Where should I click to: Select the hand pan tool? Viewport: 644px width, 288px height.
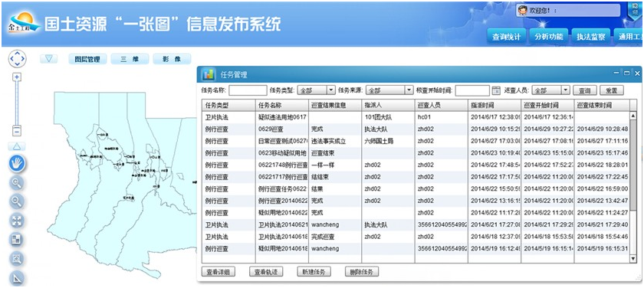click(x=17, y=163)
